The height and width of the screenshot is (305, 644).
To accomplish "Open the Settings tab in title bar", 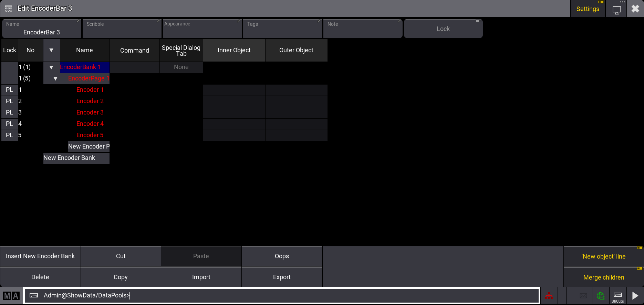I will [x=588, y=9].
